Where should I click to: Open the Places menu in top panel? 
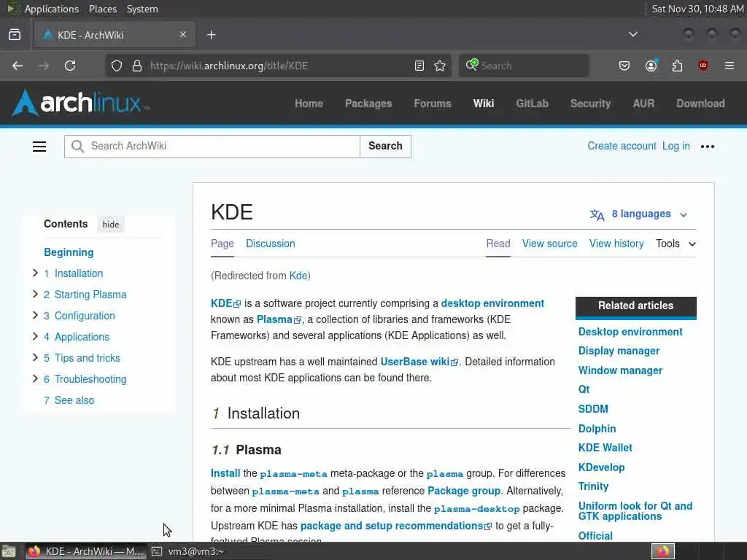click(102, 9)
